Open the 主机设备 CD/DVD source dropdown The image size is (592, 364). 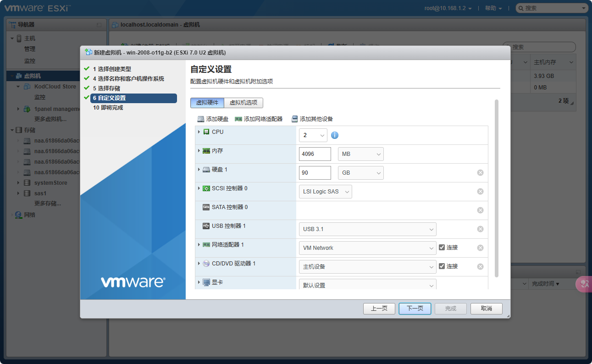pos(368,267)
